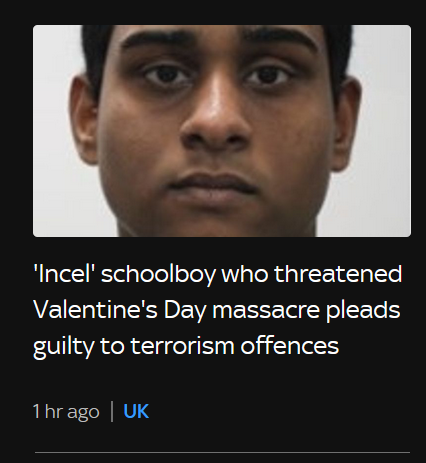Click the word 'massacre' in the headline
Screen dimensions: 426x463
pyautogui.click(x=266, y=311)
